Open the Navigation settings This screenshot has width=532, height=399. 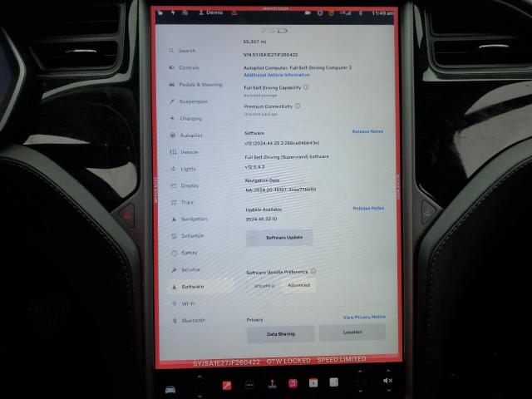pos(189,219)
